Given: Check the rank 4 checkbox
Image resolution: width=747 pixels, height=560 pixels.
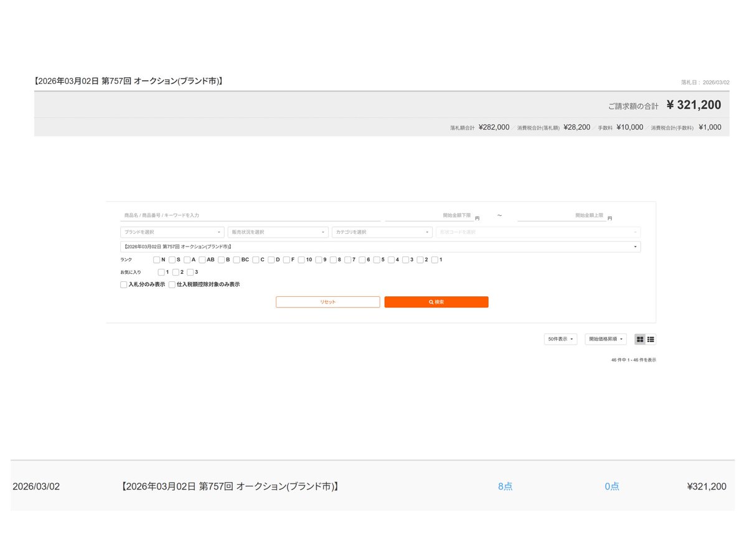Looking at the screenshot, I should (x=392, y=259).
